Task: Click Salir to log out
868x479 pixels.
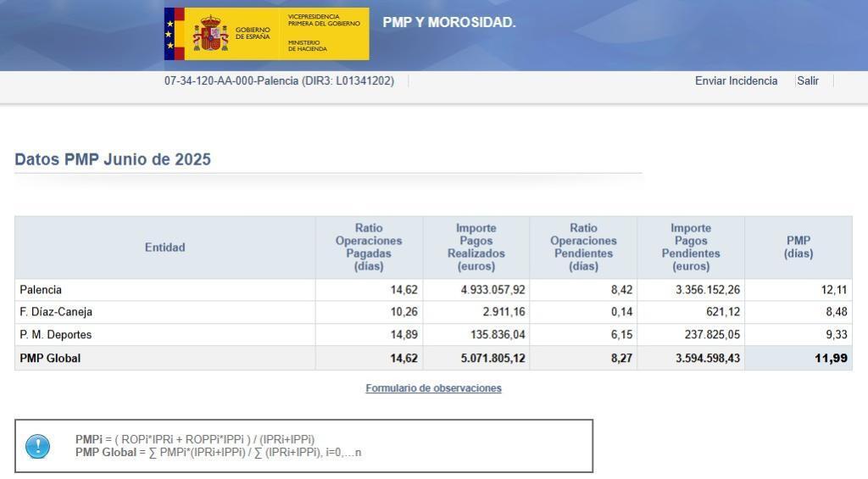Action: pyautogui.click(x=808, y=81)
